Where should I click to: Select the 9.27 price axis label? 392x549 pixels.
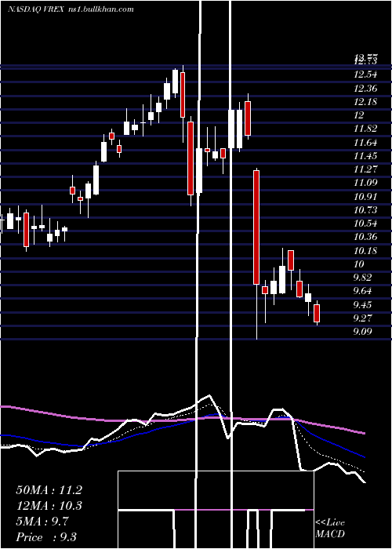click(364, 318)
